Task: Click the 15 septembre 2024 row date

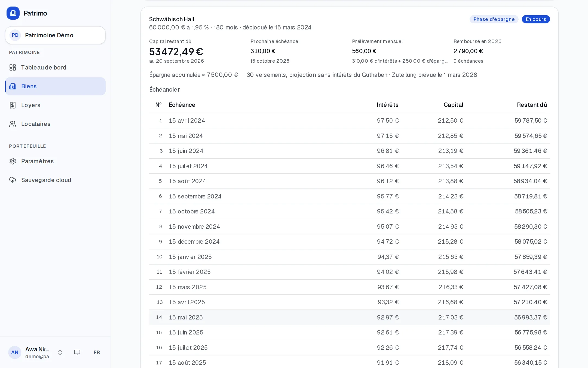Action: [x=195, y=196]
